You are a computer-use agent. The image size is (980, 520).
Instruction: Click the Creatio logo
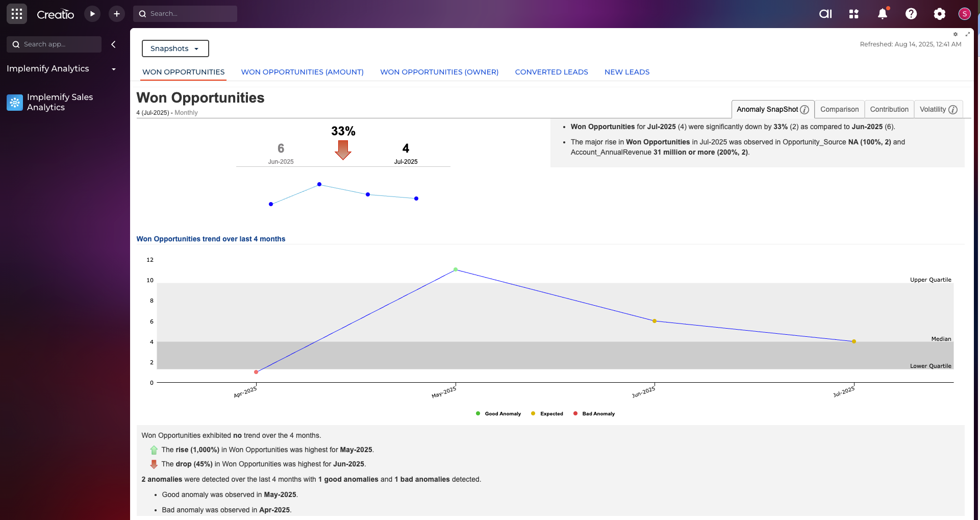click(x=56, y=14)
